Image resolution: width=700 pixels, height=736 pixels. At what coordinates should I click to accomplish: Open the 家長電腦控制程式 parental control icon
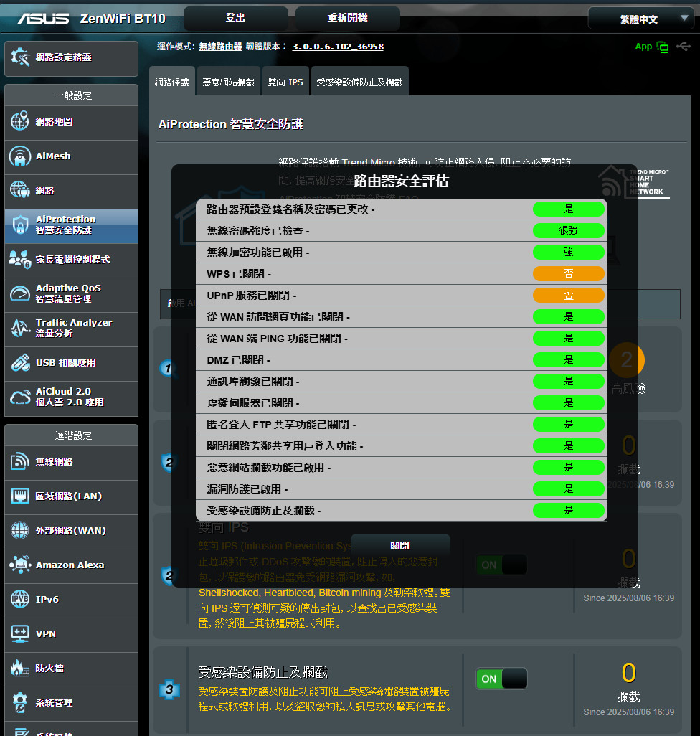20,259
